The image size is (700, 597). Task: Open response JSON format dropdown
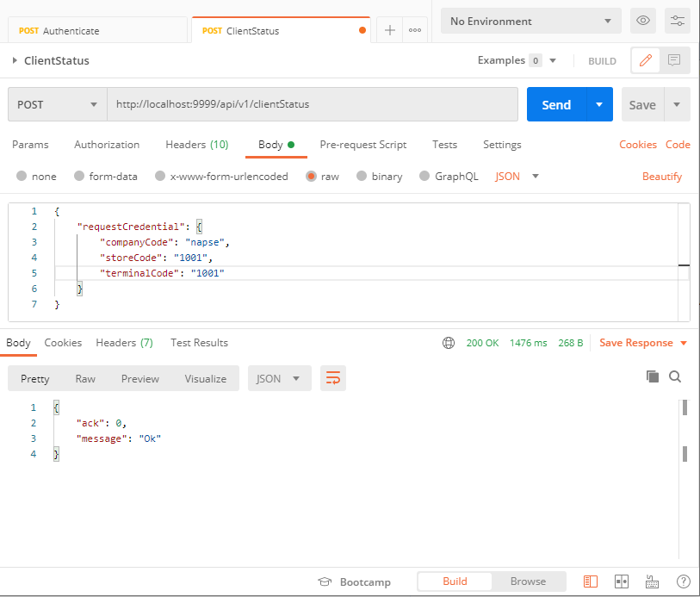click(x=280, y=379)
